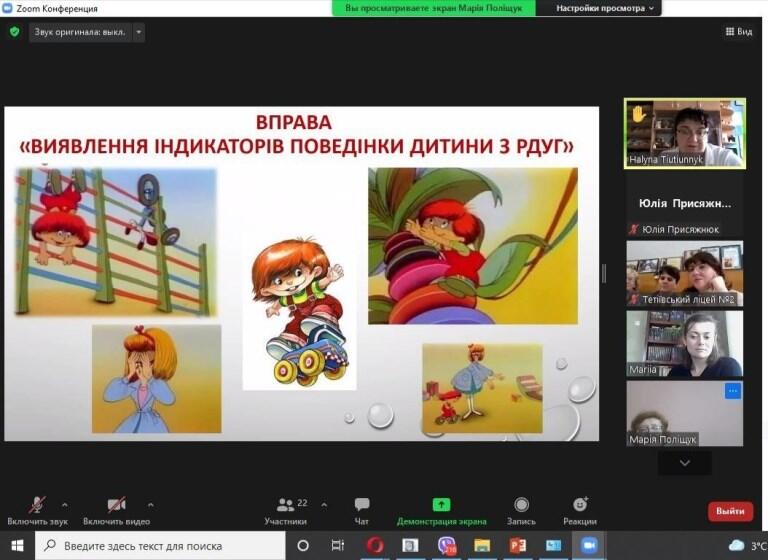Open the Чат chat panel

coord(361,511)
